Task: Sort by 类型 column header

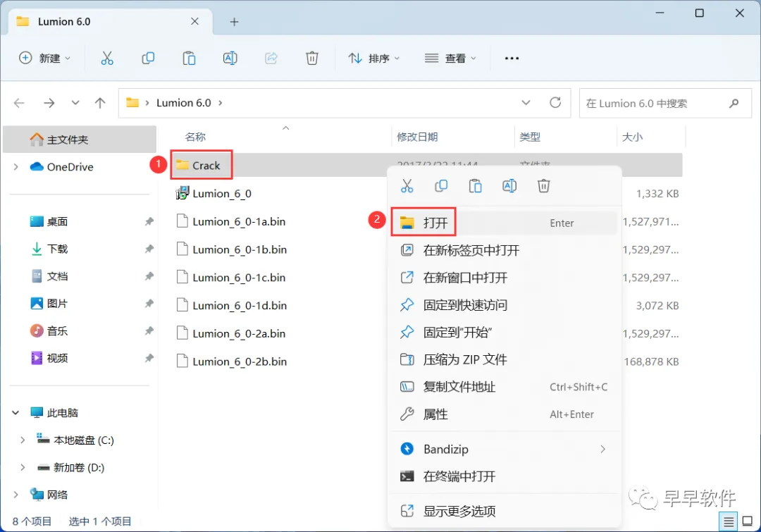Action: (x=530, y=137)
